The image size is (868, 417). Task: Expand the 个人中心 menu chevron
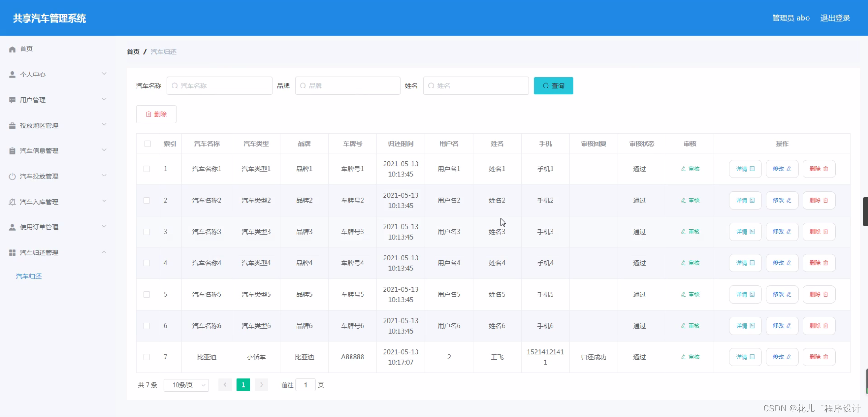(104, 74)
